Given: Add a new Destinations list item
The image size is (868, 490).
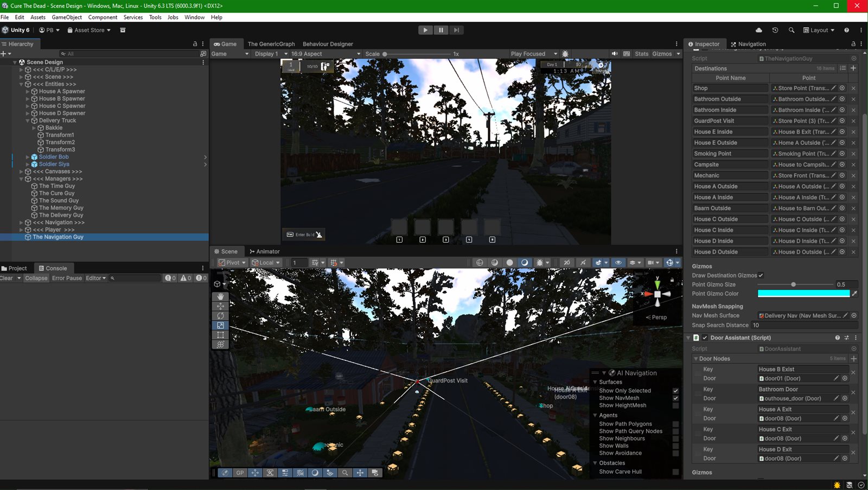Looking at the screenshot, I should pos(853,68).
